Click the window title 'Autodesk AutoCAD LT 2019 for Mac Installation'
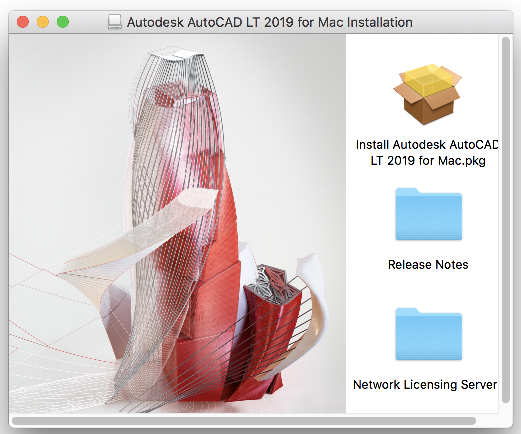This screenshot has height=434, width=521. 270,22
